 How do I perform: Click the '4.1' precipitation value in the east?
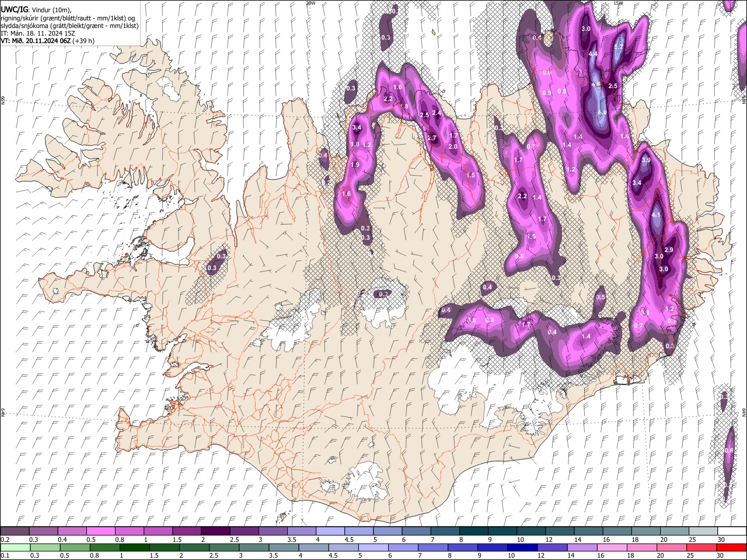(656, 215)
